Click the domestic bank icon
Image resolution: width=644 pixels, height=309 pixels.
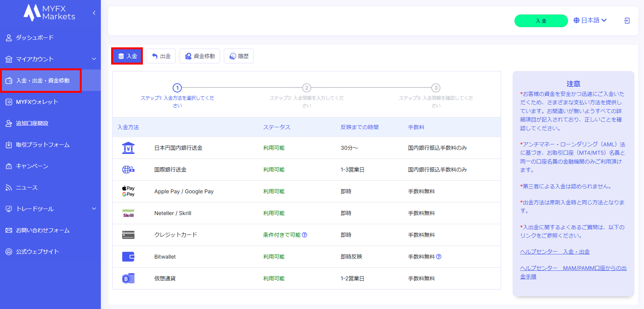pos(128,148)
